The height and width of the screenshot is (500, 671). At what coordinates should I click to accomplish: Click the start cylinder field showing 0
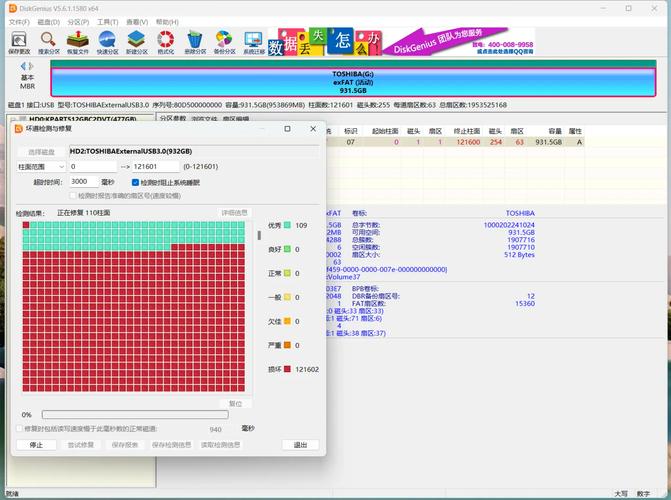click(x=93, y=167)
